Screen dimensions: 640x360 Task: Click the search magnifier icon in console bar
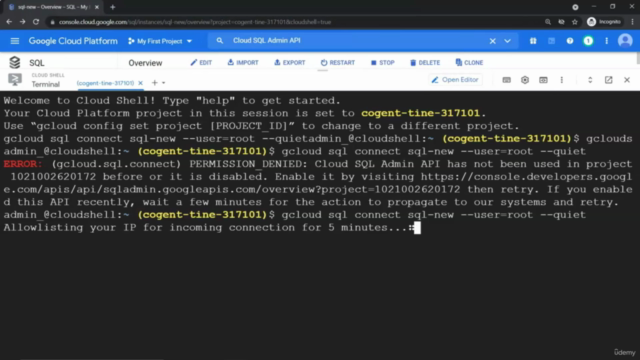pyautogui.click(x=220, y=41)
